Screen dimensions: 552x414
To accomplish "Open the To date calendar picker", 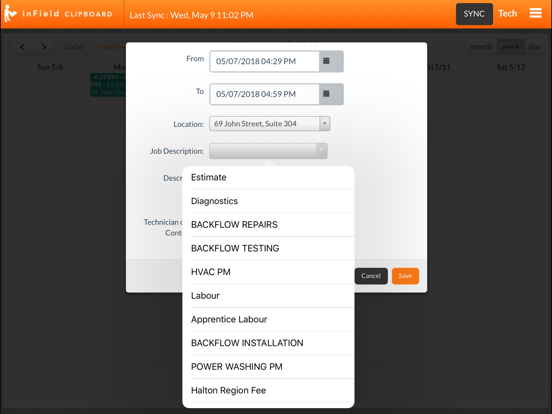I will [331, 94].
